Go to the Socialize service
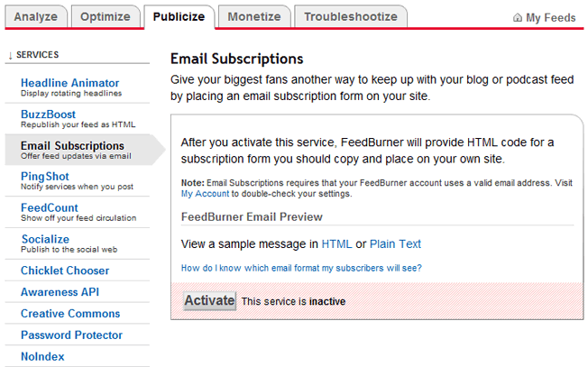 coord(45,239)
